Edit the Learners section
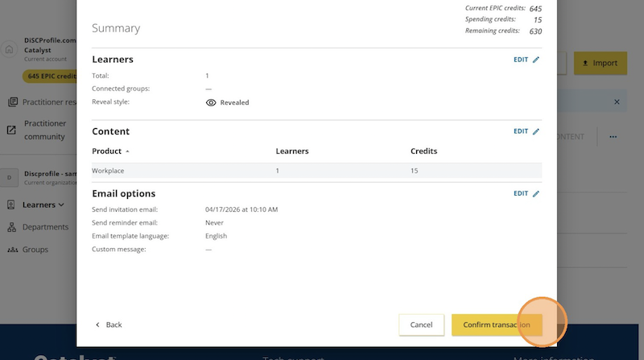 526,60
